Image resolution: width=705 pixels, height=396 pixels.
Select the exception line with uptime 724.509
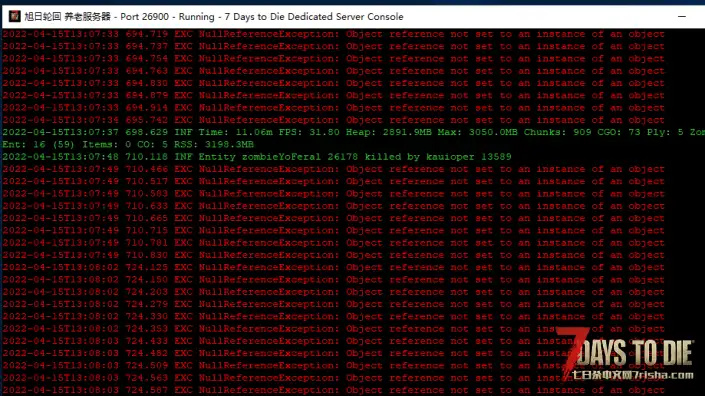pos(333,366)
